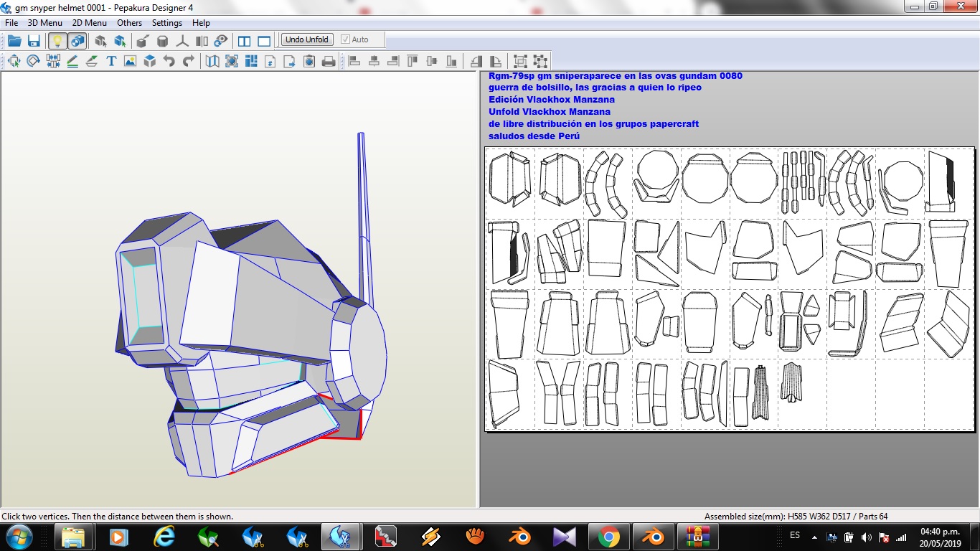Click the Undo Unfold button
This screenshot has width=980, height=551.
(x=307, y=39)
